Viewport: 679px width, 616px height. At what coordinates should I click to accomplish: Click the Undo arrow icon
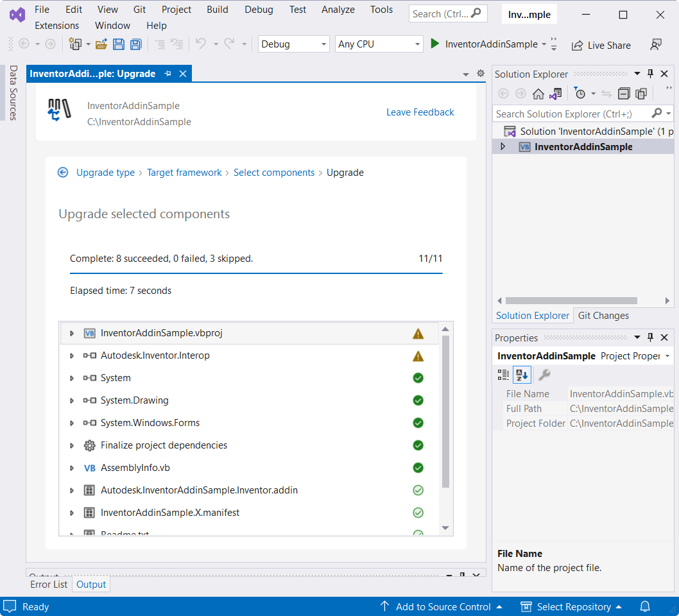coord(200,44)
